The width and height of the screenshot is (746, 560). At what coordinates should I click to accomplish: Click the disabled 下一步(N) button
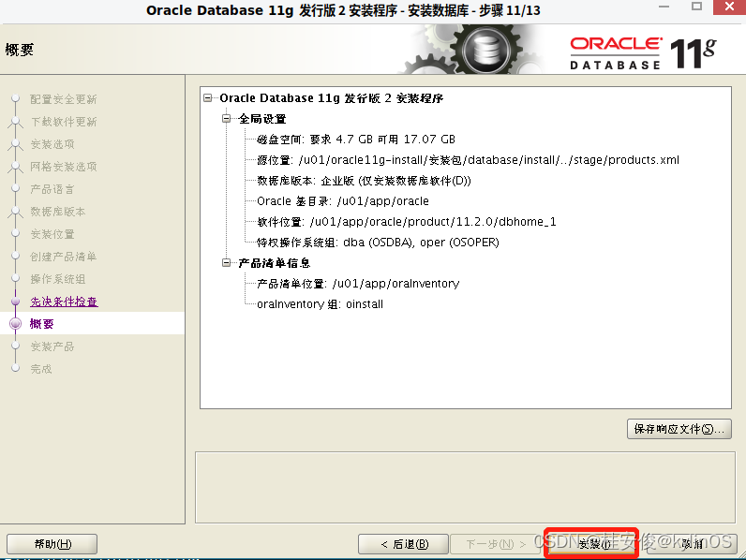(x=496, y=544)
